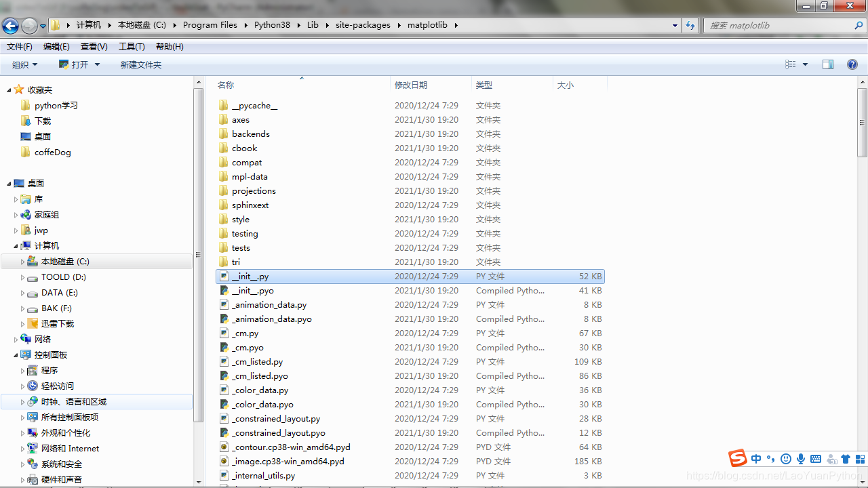Click the 新建文件夹 button
This screenshot has height=488, width=868.
point(141,64)
